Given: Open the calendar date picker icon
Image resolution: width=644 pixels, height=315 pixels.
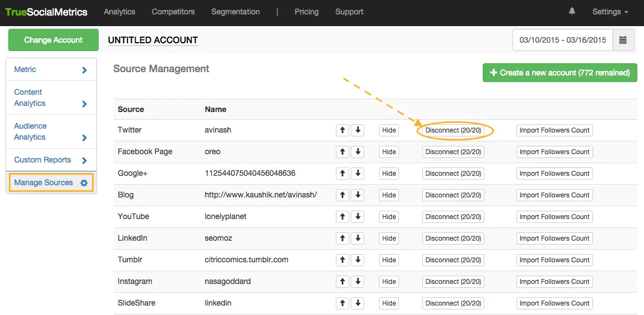Looking at the screenshot, I should [x=623, y=40].
